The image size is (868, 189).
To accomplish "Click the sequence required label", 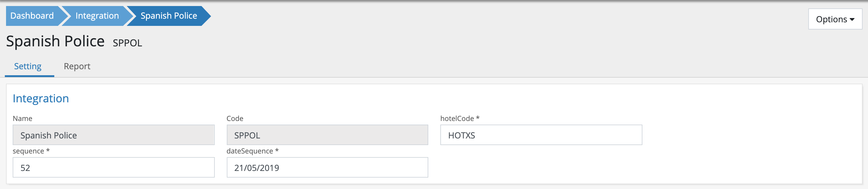I will 31,151.
